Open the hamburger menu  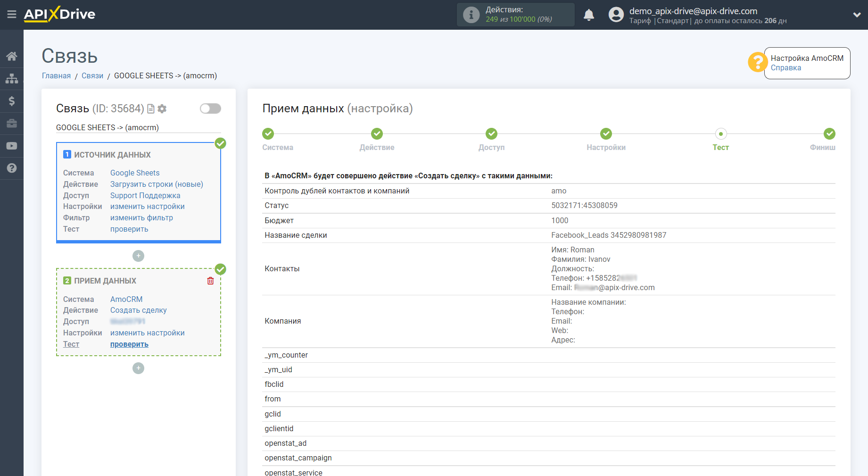tap(12, 15)
